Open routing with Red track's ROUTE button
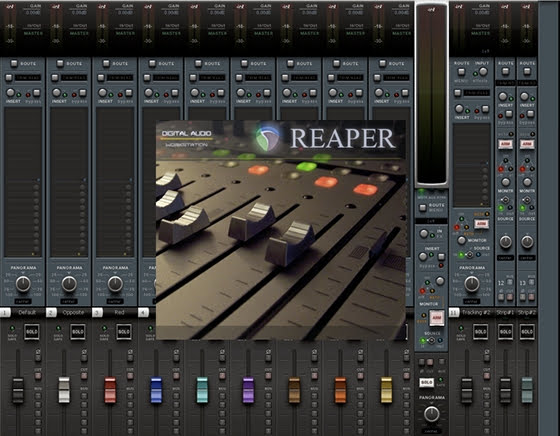Viewport: 560px width, 436px height. 106,63
